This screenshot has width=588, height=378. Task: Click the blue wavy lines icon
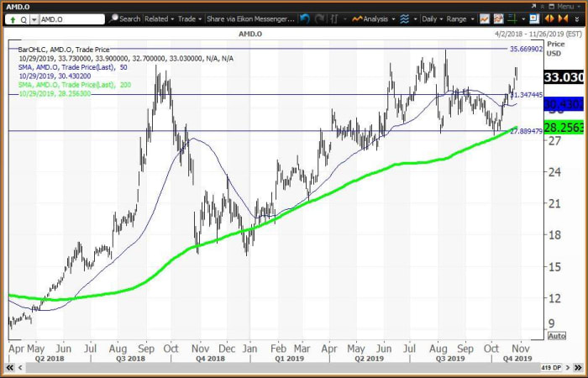point(404,18)
